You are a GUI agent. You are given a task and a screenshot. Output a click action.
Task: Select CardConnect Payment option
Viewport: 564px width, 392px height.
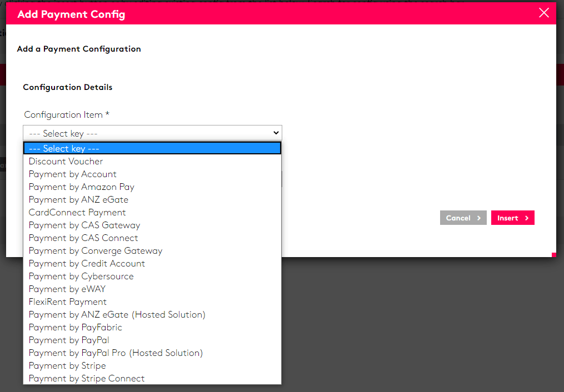click(152, 212)
